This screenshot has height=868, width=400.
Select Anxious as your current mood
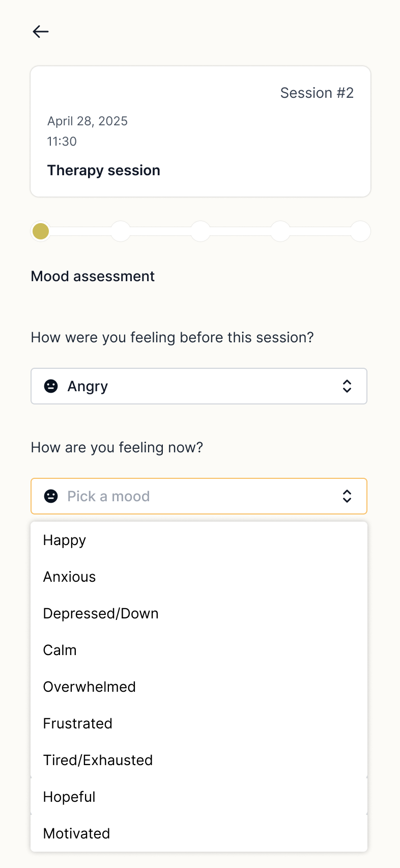tap(69, 577)
